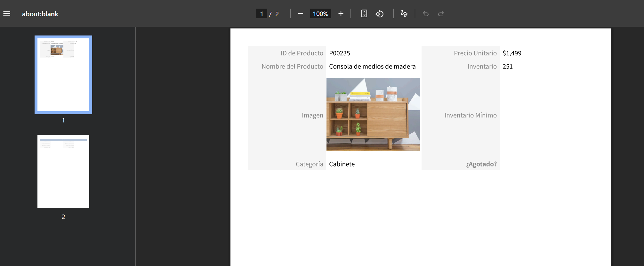
Task: Click the 'Inventario' label above Inventario Mínimo
Action: point(482,66)
